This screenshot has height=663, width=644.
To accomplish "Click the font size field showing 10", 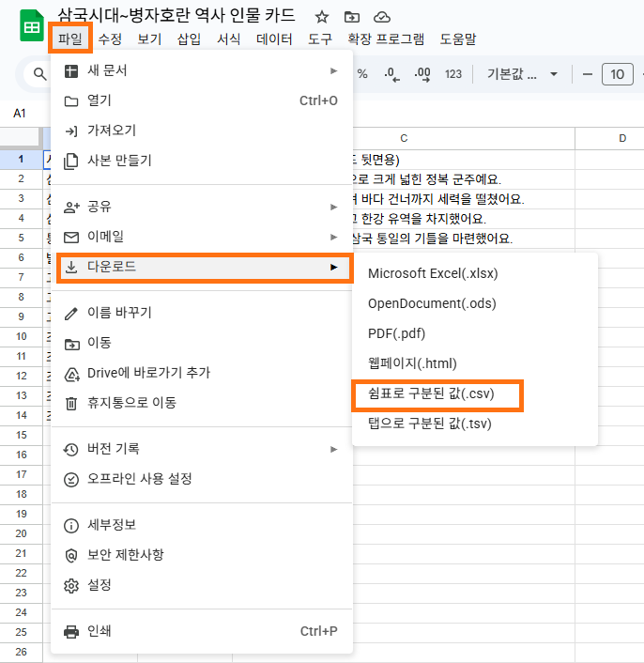I will tap(617, 74).
